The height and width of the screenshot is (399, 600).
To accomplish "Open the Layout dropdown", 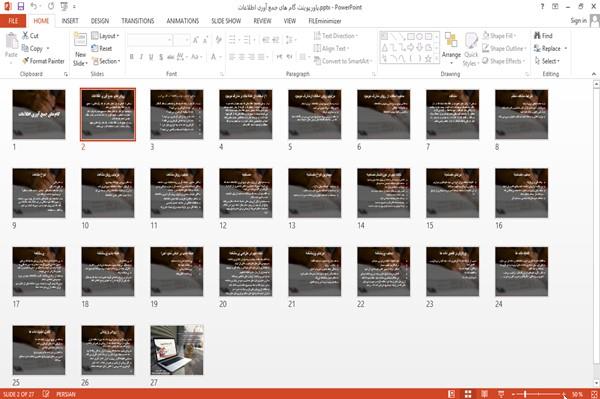I will [106, 36].
